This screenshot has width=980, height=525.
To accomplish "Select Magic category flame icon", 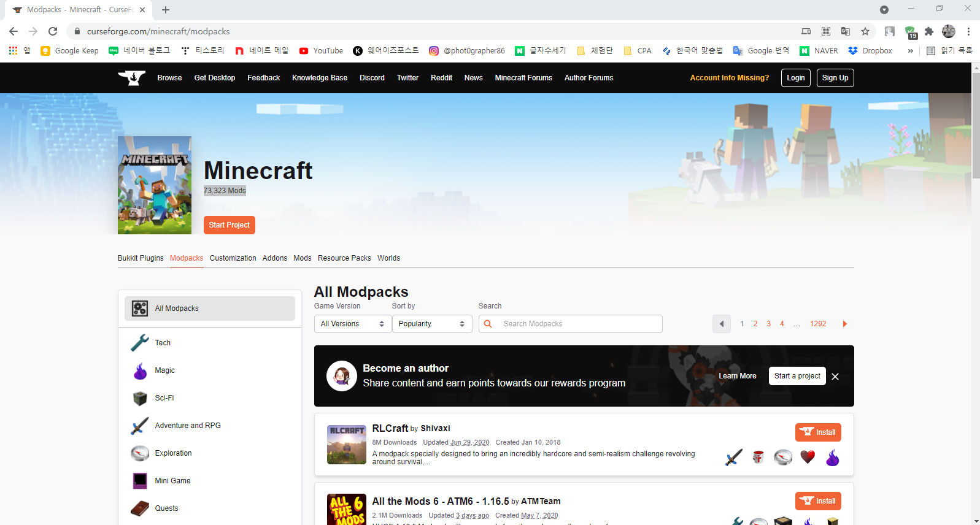I will [140, 370].
